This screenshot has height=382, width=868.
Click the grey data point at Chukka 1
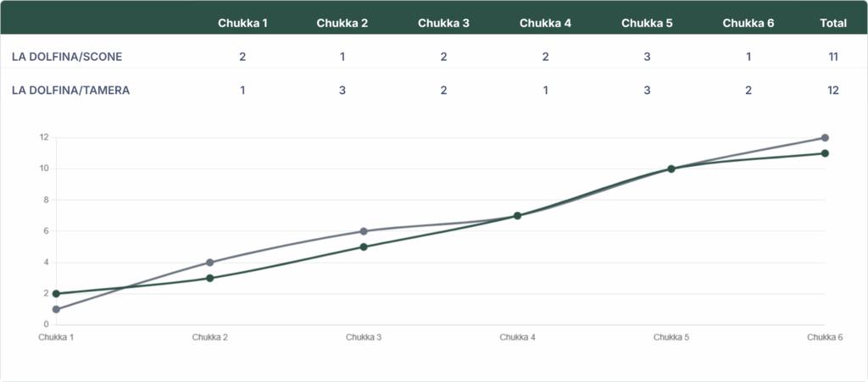56,309
